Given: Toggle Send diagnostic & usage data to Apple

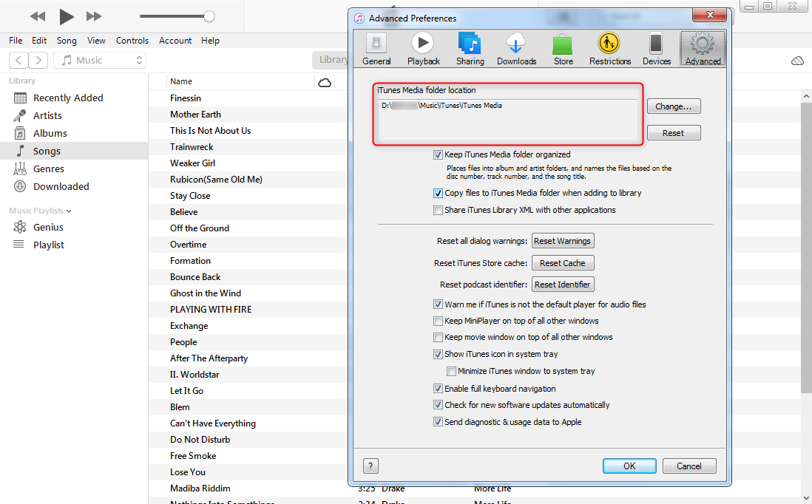Looking at the screenshot, I should [x=438, y=422].
